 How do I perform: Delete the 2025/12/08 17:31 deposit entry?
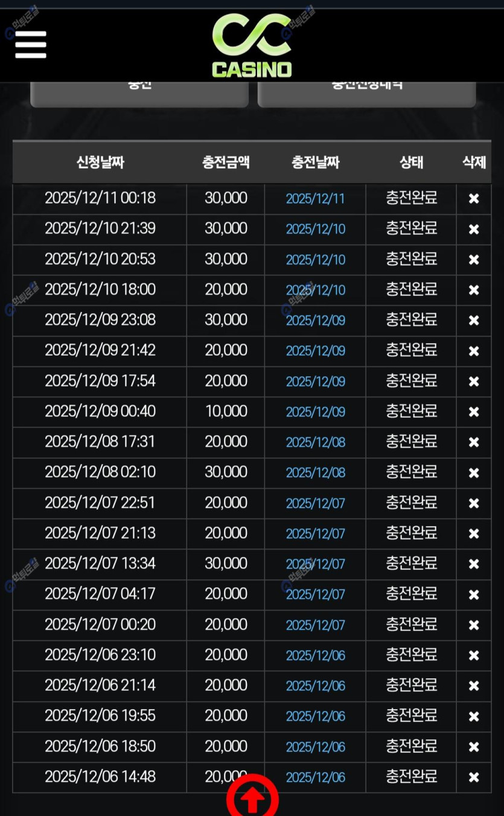474,443
